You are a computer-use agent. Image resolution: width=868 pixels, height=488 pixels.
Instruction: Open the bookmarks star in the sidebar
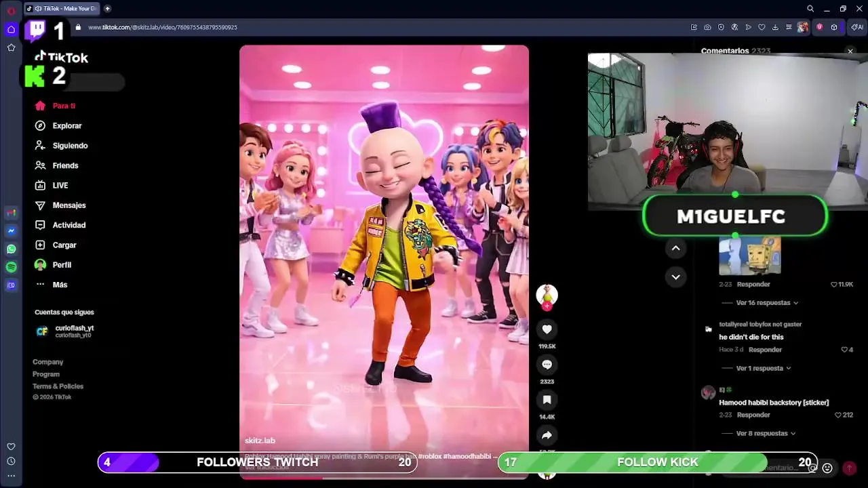(x=11, y=47)
